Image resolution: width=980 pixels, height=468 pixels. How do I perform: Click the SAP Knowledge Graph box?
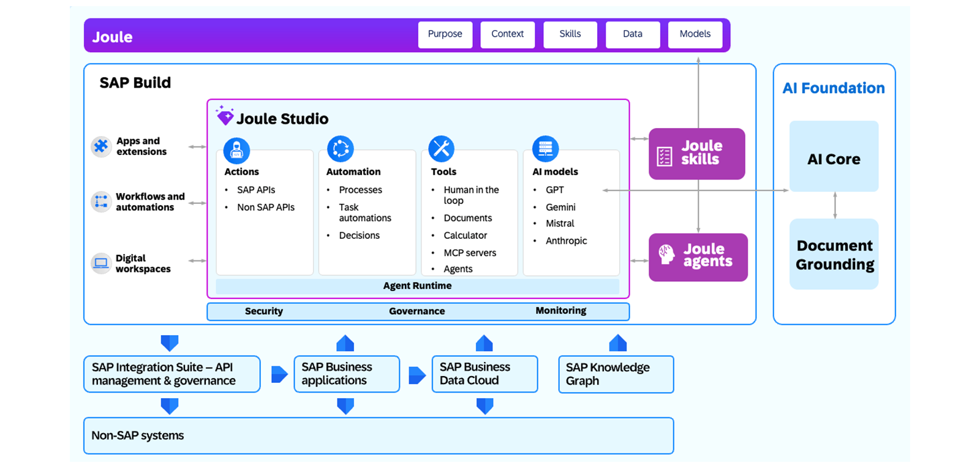pos(616,374)
